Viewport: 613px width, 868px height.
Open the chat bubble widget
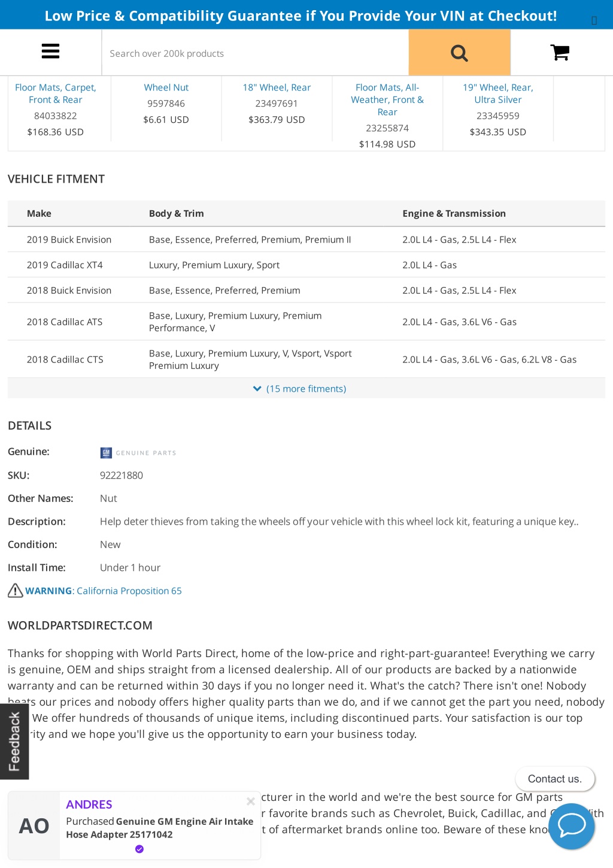click(x=571, y=826)
